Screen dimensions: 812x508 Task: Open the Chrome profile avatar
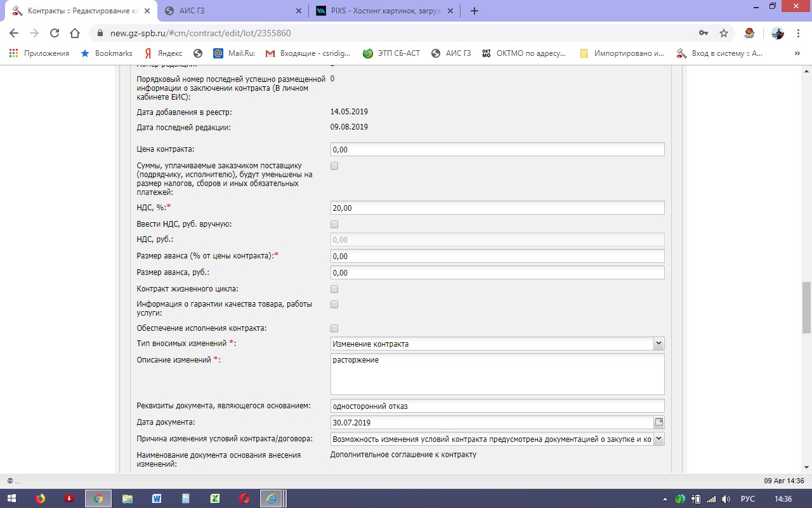coord(778,33)
